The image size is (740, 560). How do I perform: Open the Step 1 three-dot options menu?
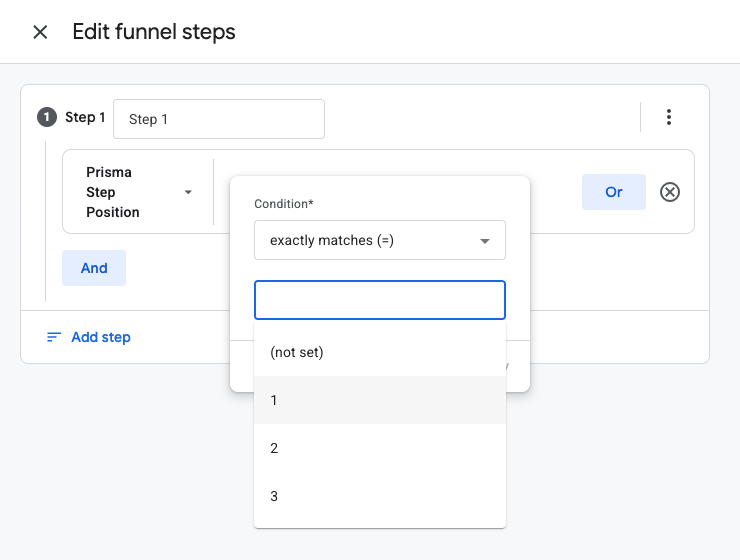(668, 117)
